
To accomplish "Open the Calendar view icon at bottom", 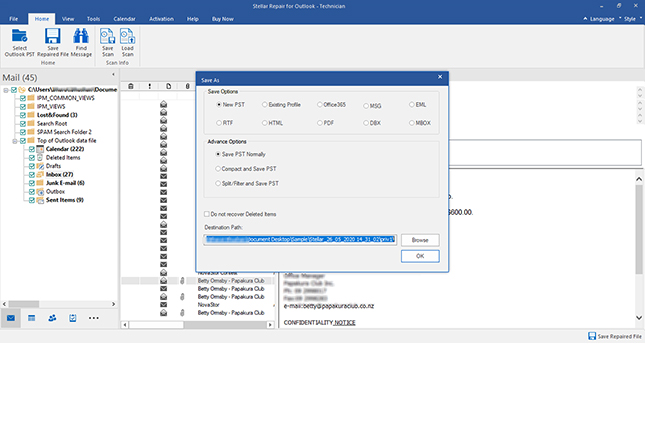I will [x=32, y=318].
